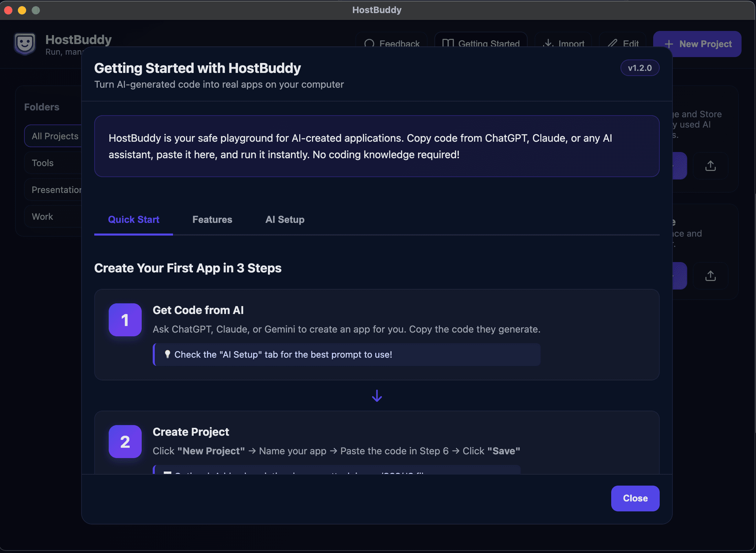Click the HostBuddy mascot logo icon
The width and height of the screenshot is (756, 553).
pyautogui.click(x=24, y=44)
